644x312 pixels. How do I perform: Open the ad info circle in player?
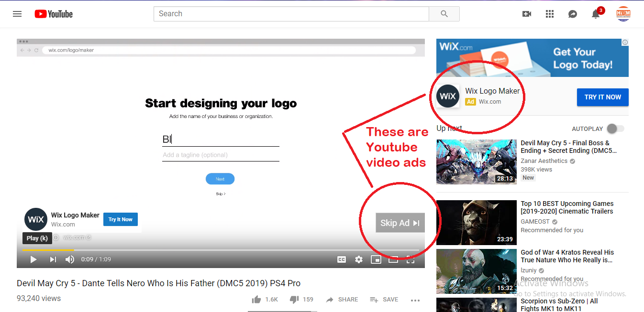coord(56,237)
